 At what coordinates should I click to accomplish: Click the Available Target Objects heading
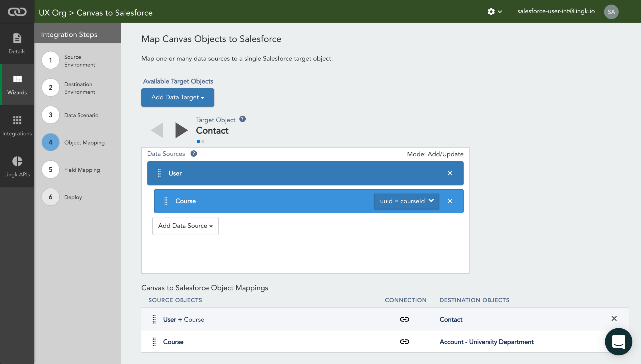coord(178,81)
